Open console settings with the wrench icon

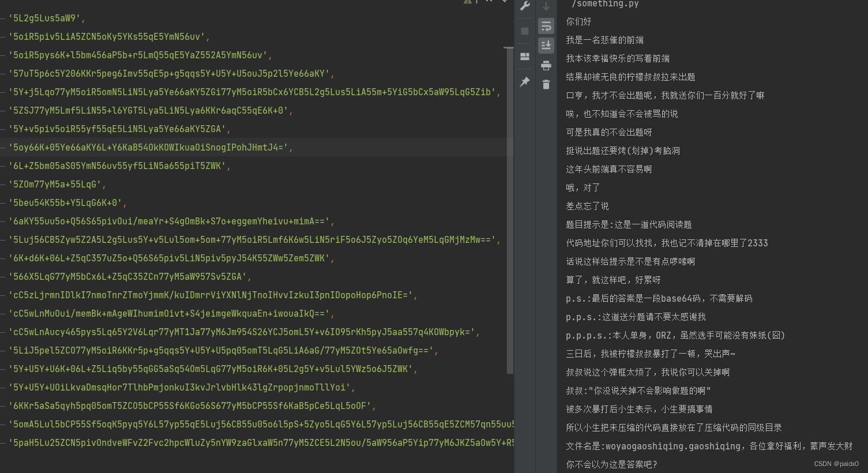click(x=525, y=6)
